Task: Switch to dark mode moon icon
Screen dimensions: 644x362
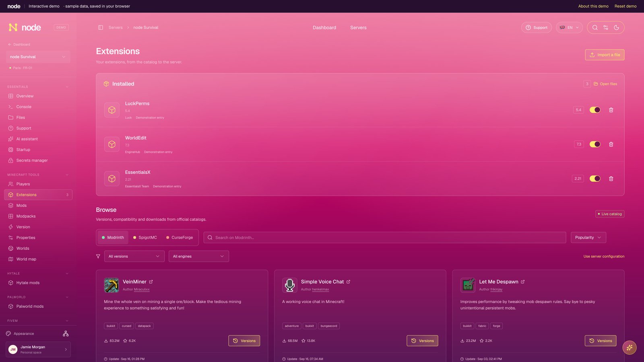Action: [617, 28]
